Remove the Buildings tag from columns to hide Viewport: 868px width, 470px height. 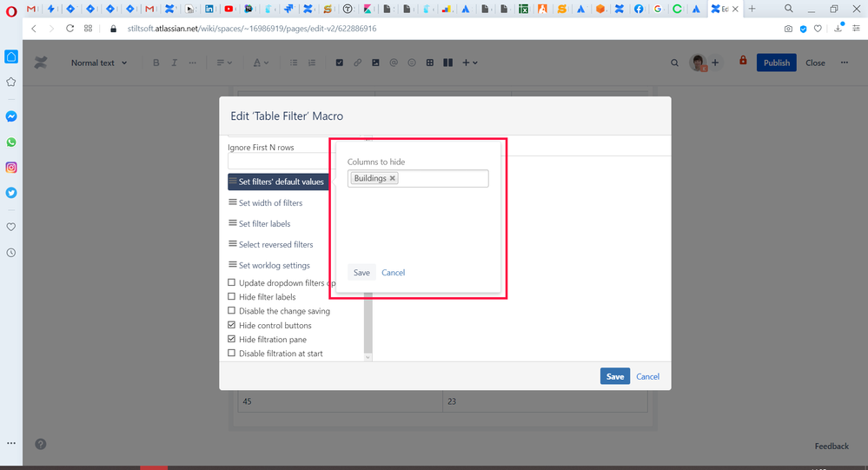coord(393,178)
